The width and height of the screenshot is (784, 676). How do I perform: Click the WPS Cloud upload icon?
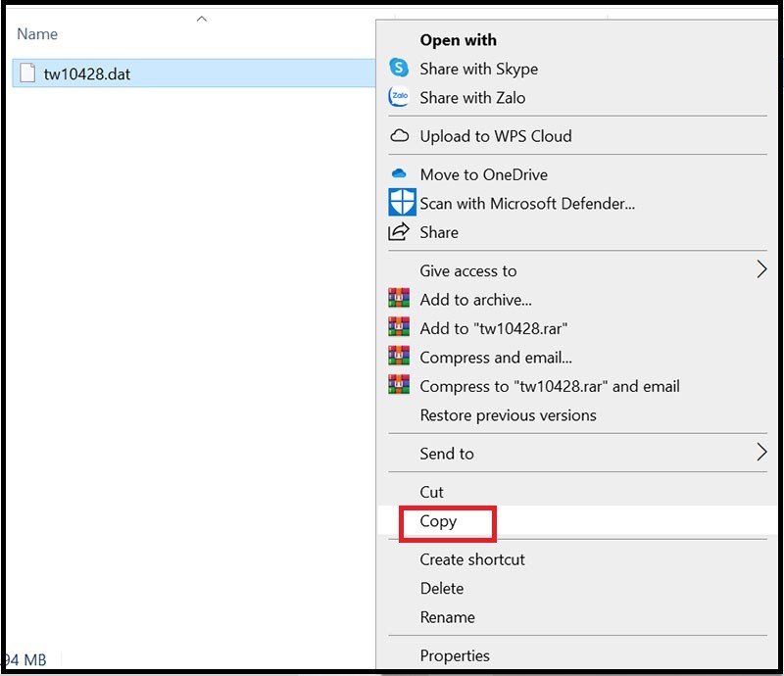point(399,136)
